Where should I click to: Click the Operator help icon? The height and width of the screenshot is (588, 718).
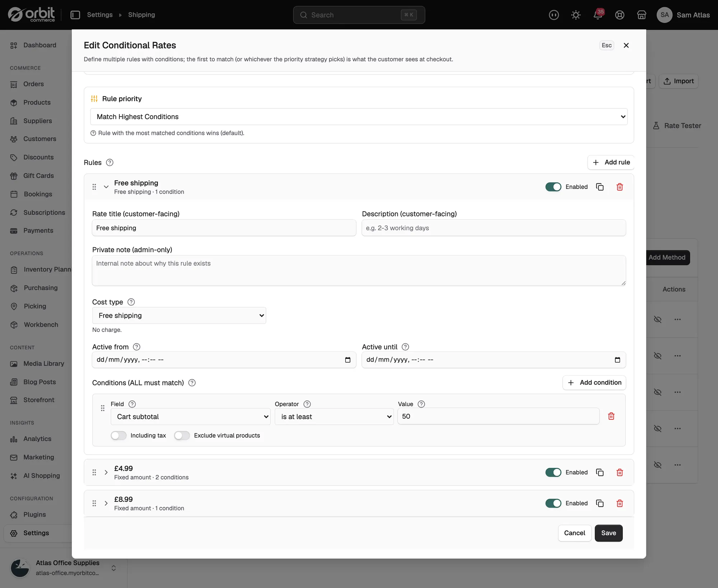point(307,404)
